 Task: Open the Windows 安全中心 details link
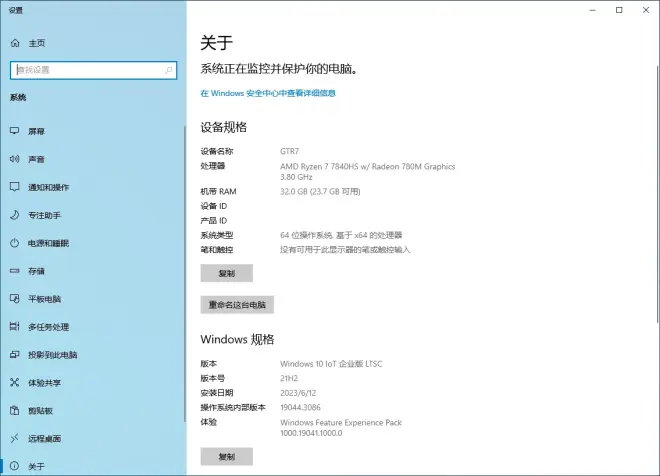point(268,93)
